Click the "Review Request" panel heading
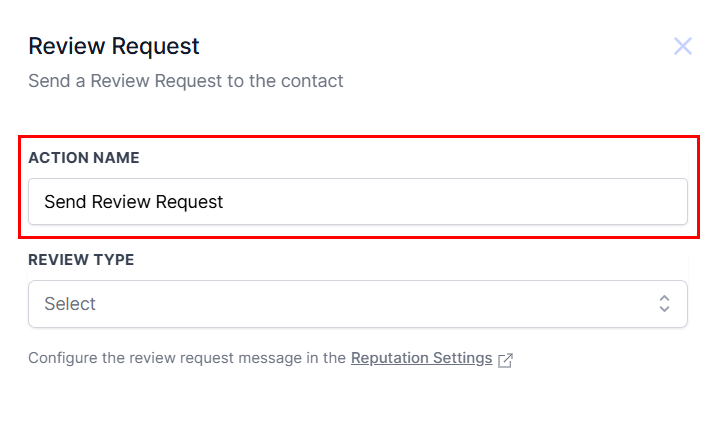The height and width of the screenshot is (421, 716). [x=114, y=46]
